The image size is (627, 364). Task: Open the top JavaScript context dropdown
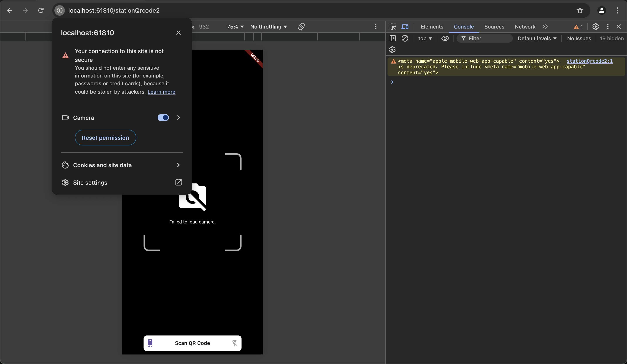[x=425, y=38]
